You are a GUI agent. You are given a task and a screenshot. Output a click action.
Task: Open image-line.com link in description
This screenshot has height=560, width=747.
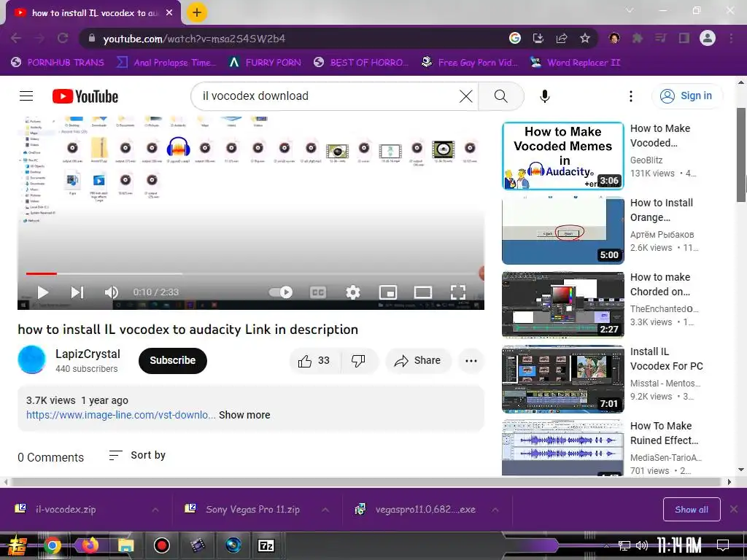coord(120,415)
